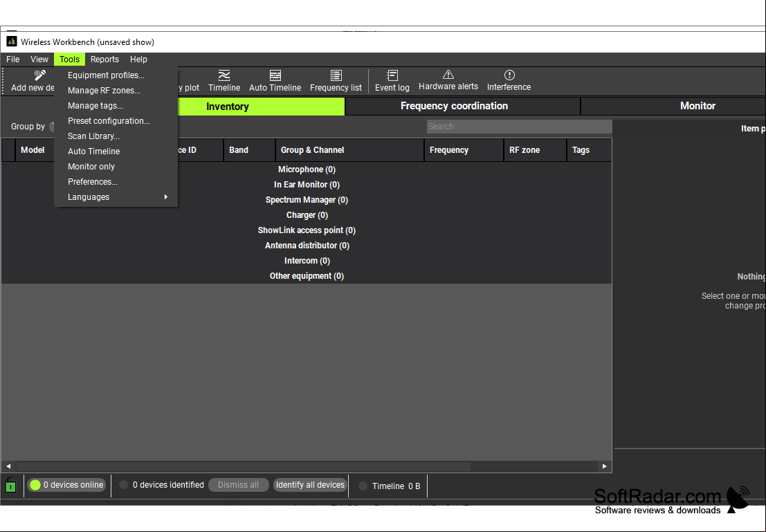This screenshot has width=766, height=532.
Task: Select the Antenna distributor (0) row
Action: [x=307, y=245]
